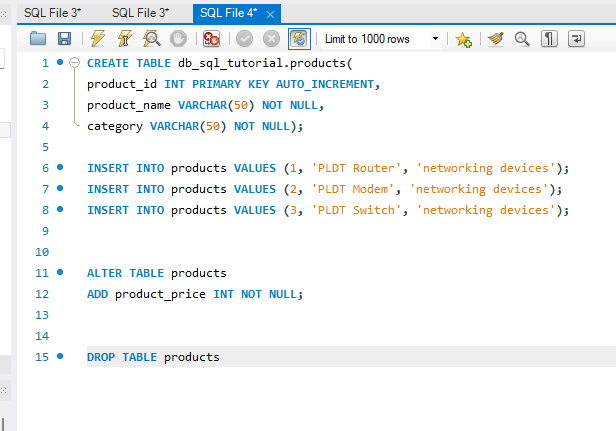Click the 'PLDT Modem' string

(353, 189)
